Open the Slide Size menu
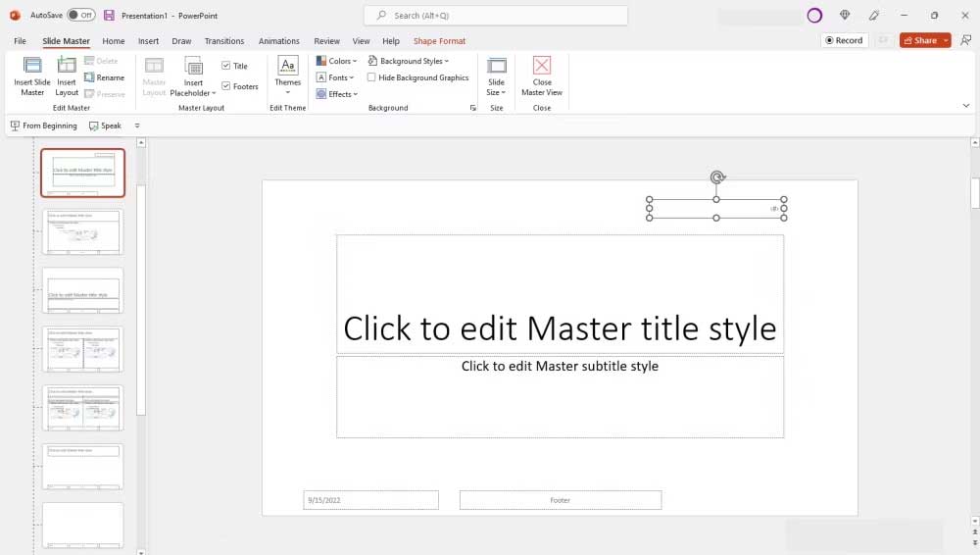Screen dimensions: 980x555 point(496,76)
